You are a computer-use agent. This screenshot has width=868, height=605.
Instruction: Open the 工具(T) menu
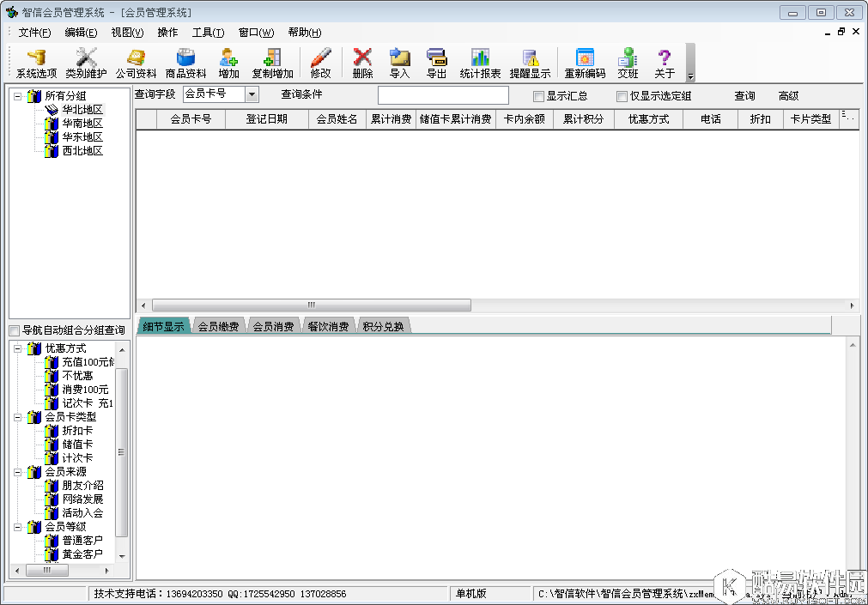pos(208,33)
